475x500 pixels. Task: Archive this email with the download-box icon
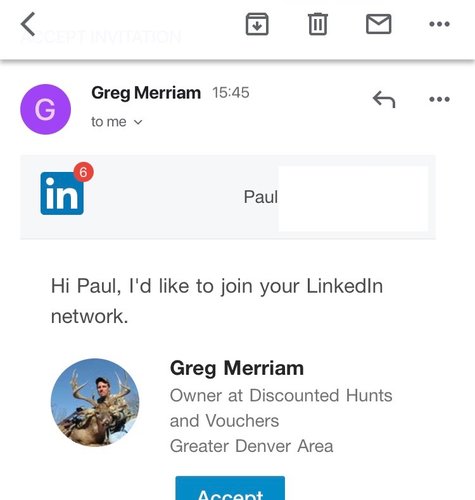pos(257,24)
